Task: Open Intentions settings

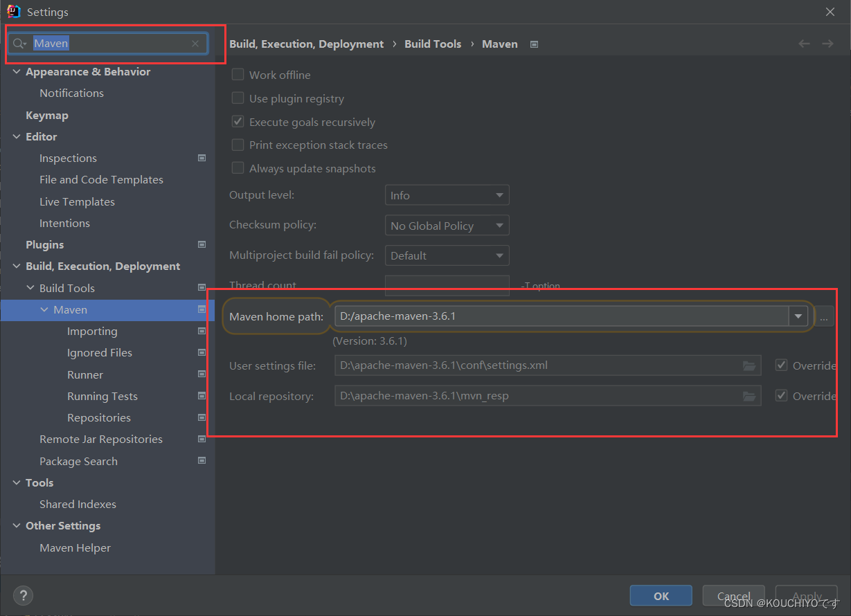Action: click(64, 223)
